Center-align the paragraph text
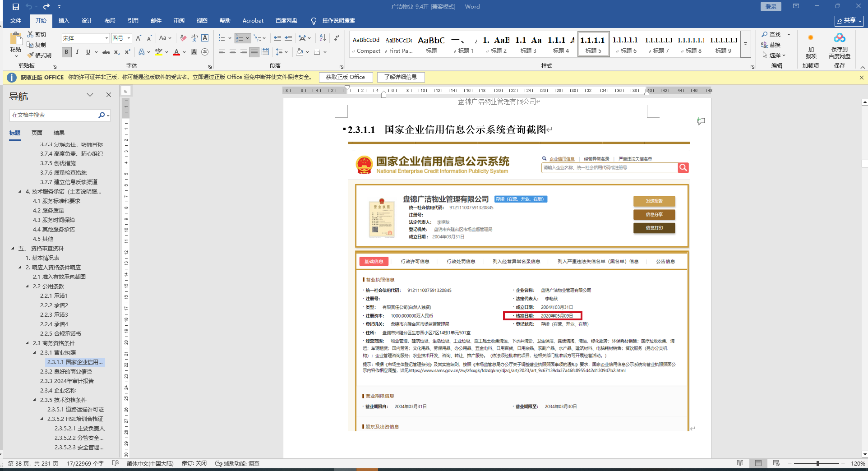Image resolution: width=868 pixels, height=471 pixels. click(x=233, y=52)
